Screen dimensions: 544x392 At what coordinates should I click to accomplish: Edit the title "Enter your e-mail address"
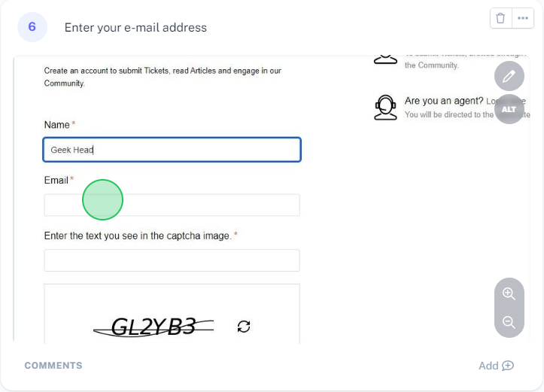135,28
